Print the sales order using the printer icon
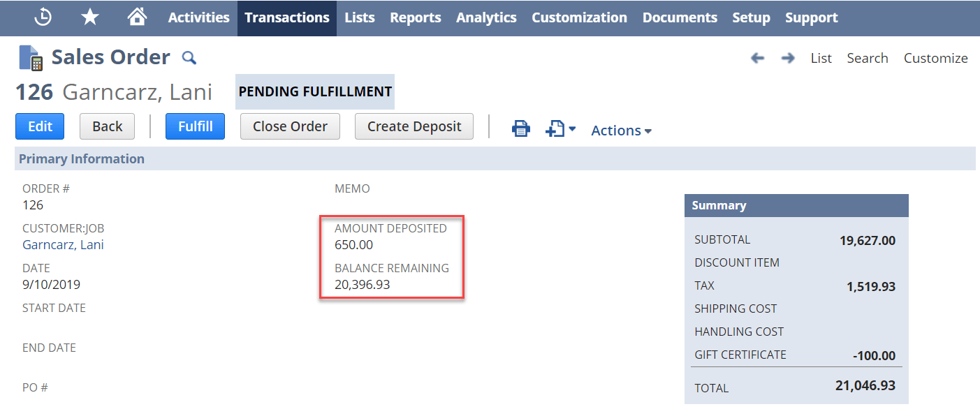980x416 pixels. point(521,128)
